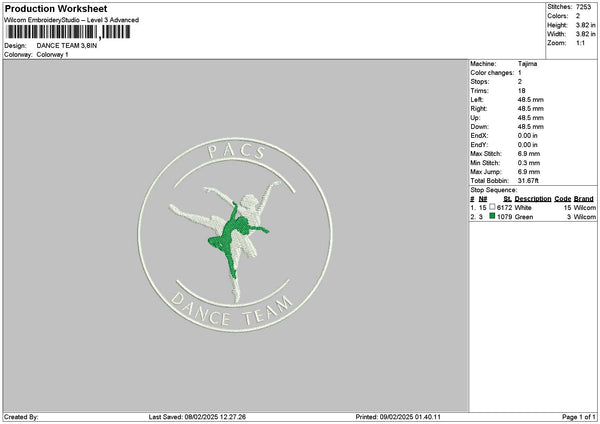Viewport: 600px width, 424px height.
Task: Click the Down value '48.5 mm'
Action: [x=530, y=127]
